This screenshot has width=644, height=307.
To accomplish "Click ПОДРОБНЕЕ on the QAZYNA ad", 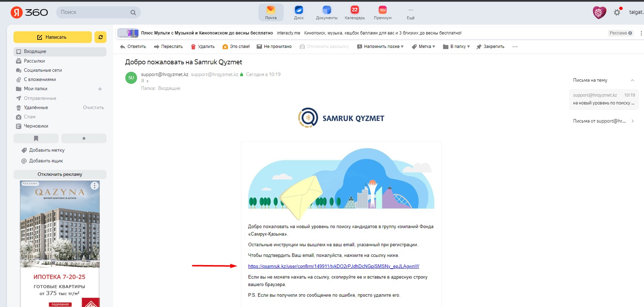I will tap(60, 304).
